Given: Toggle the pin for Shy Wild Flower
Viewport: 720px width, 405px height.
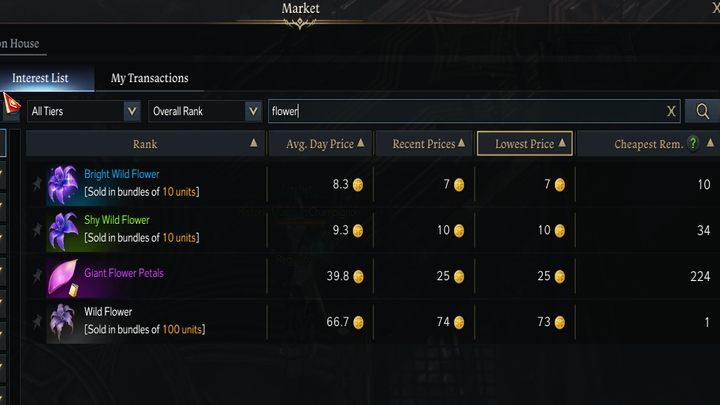Looking at the screenshot, I should coord(37,229).
